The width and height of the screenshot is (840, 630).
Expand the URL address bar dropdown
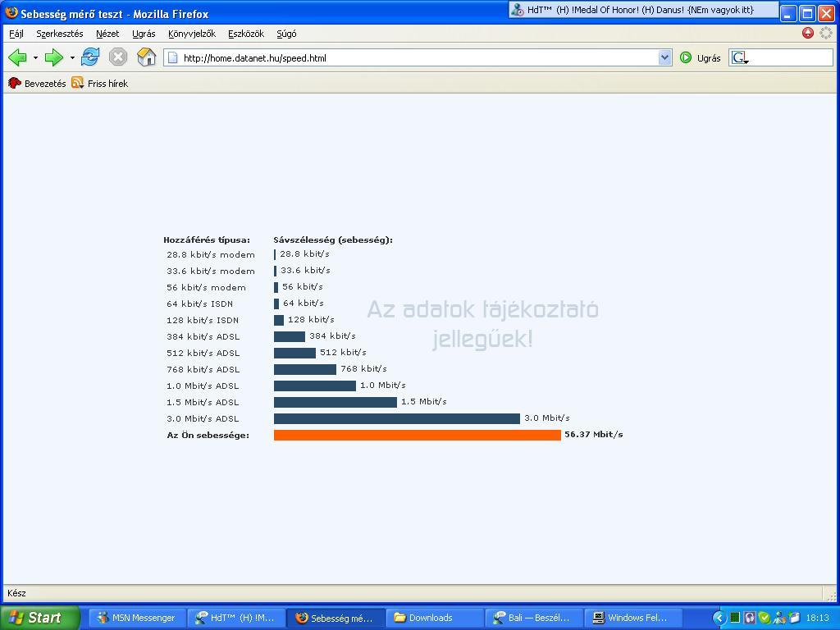pyautogui.click(x=664, y=57)
